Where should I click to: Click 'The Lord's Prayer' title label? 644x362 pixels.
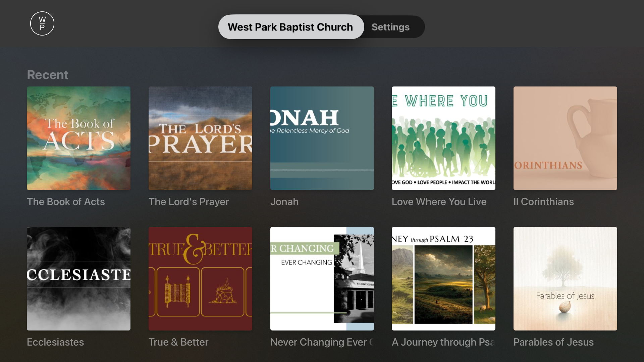coord(189,202)
